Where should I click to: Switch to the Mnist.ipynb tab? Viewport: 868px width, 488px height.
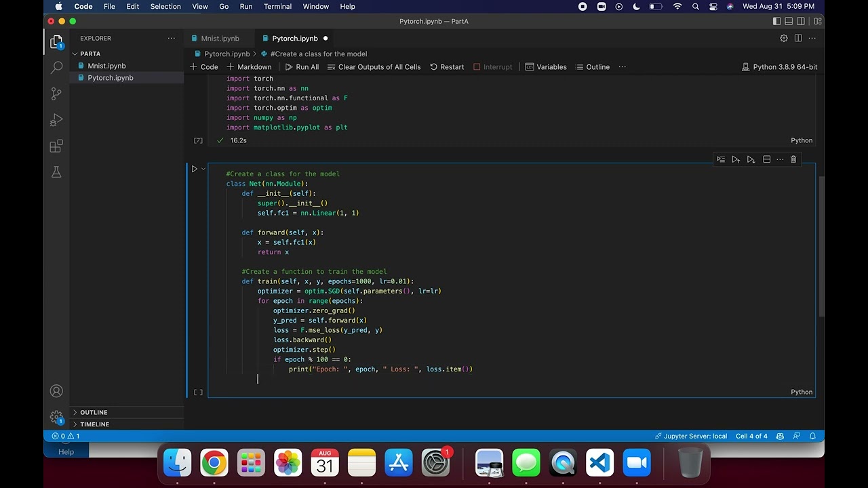(x=220, y=39)
